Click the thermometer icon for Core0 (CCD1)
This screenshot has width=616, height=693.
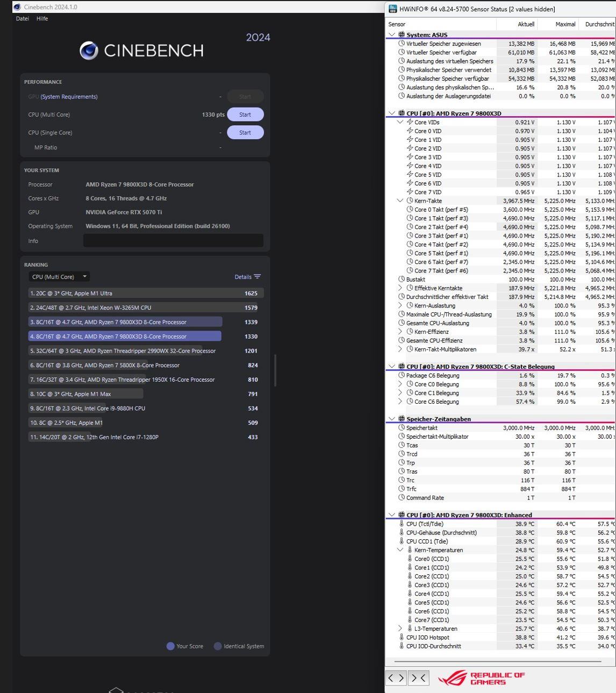pos(410,559)
